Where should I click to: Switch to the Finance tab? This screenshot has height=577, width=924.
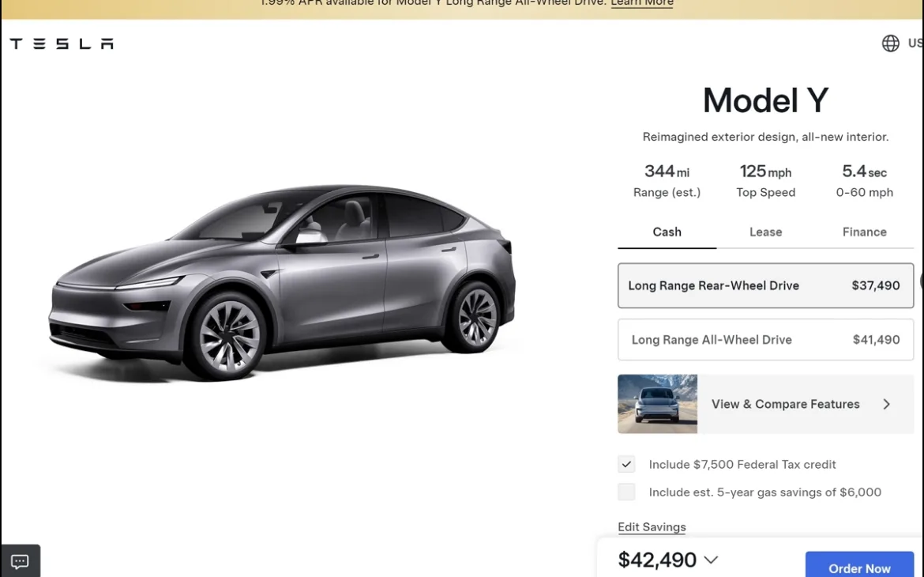(865, 232)
